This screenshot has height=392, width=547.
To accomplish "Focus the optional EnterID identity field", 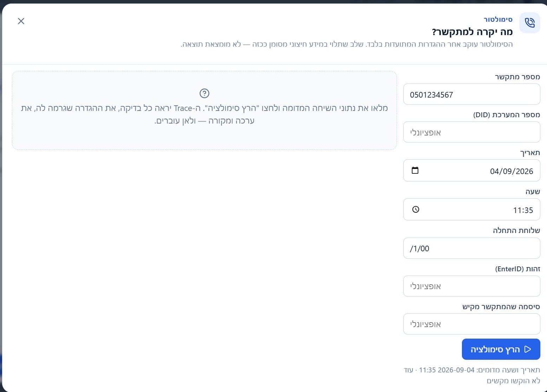I will point(471,286).
